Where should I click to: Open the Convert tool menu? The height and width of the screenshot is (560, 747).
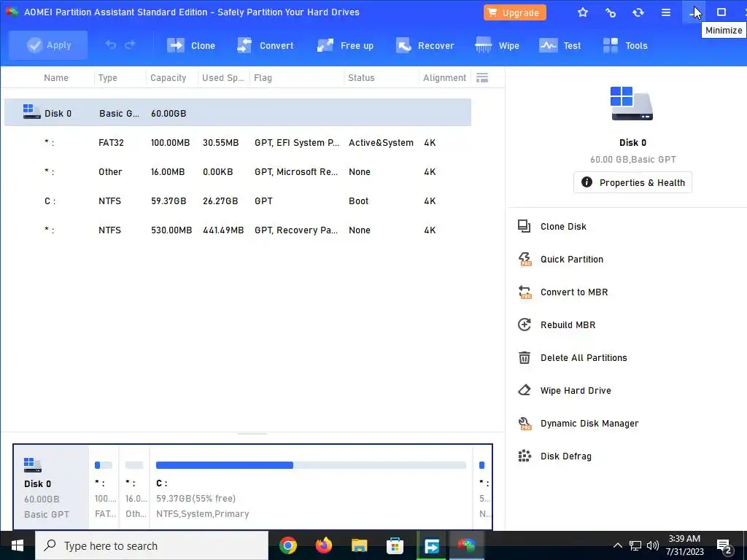click(266, 46)
